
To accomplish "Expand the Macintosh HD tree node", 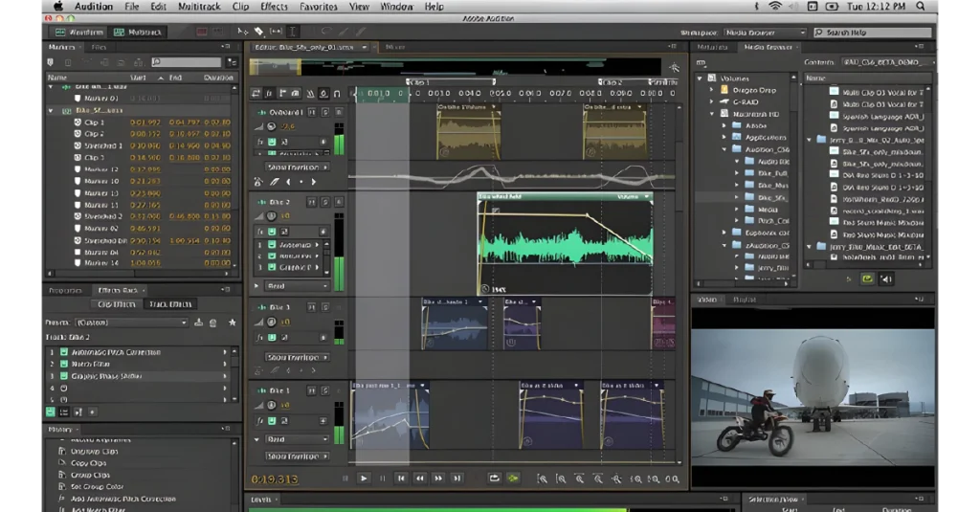I will point(712,114).
